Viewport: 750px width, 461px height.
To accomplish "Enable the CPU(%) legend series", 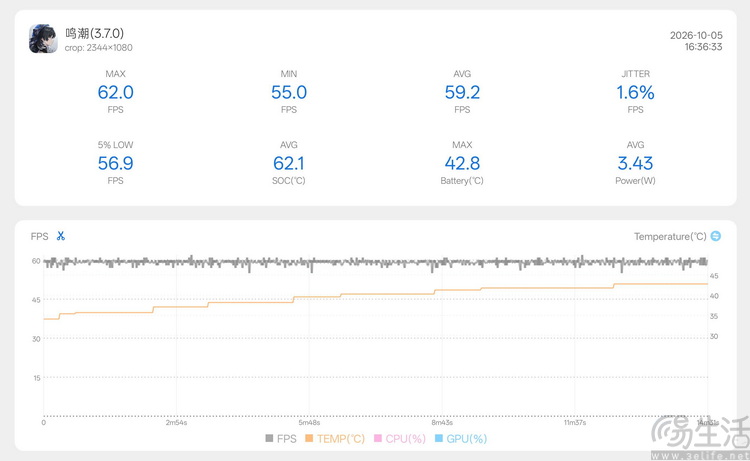I will click(400, 439).
